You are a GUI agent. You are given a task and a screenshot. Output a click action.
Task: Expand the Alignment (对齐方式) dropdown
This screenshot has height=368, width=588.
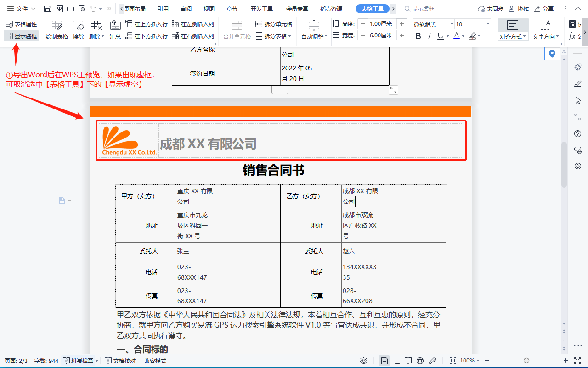pyautogui.click(x=513, y=36)
